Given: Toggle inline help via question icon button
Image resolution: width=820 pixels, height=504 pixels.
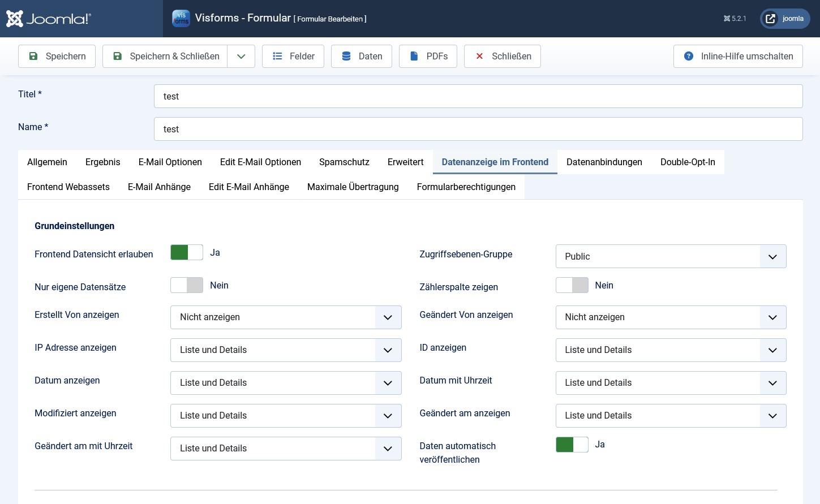Looking at the screenshot, I should (x=737, y=56).
